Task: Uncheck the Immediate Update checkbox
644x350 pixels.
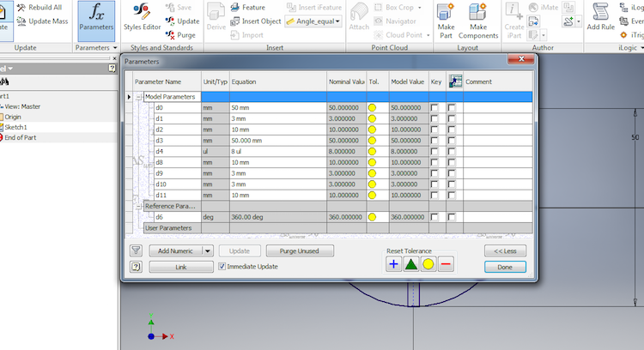Action: (222, 266)
